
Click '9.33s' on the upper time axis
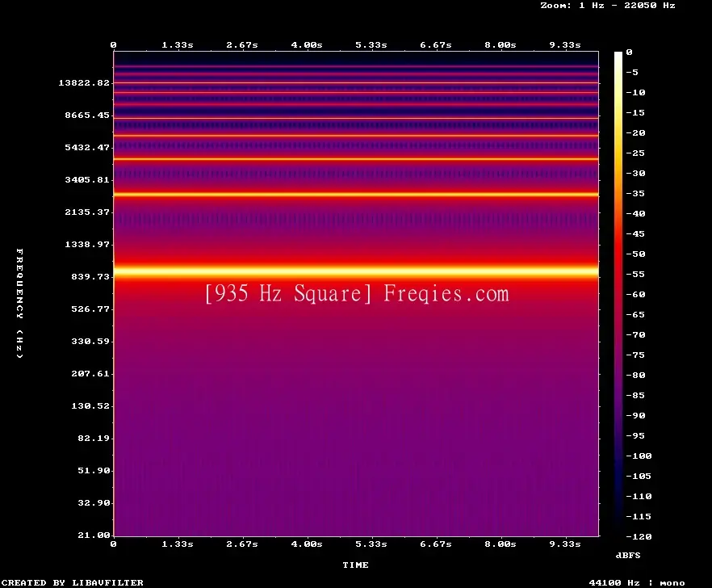[565, 44]
